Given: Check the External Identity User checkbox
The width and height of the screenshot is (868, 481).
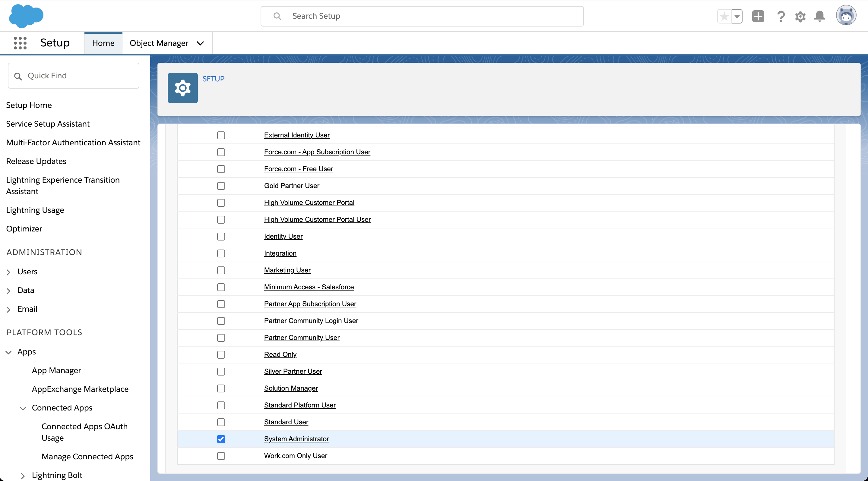Looking at the screenshot, I should point(221,135).
